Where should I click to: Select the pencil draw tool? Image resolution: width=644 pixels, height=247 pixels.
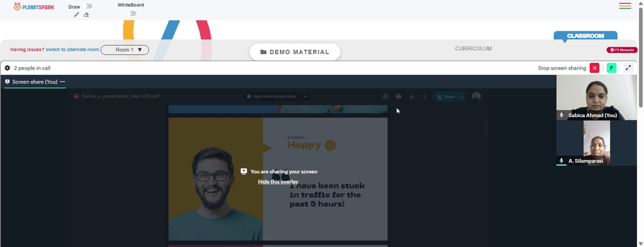pos(77,15)
